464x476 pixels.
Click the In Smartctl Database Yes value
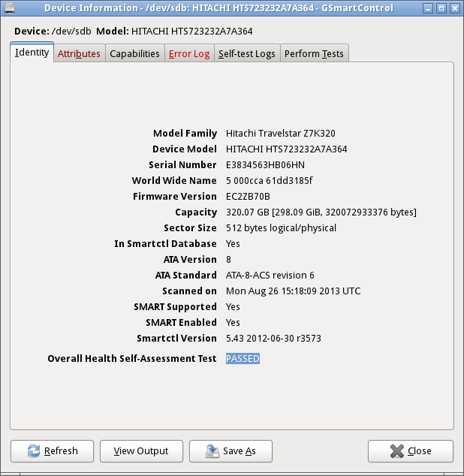click(x=233, y=244)
